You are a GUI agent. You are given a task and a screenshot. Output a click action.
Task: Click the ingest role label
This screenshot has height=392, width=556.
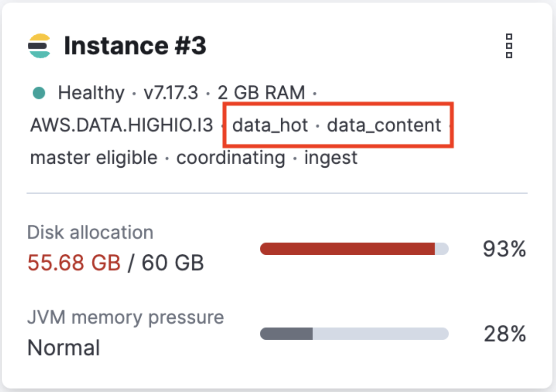331,157
